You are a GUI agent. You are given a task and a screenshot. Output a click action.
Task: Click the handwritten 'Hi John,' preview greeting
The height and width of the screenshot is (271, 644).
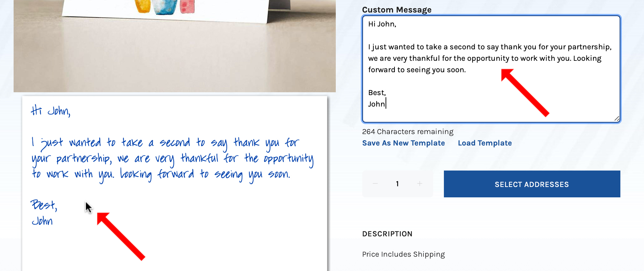(50, 111)
